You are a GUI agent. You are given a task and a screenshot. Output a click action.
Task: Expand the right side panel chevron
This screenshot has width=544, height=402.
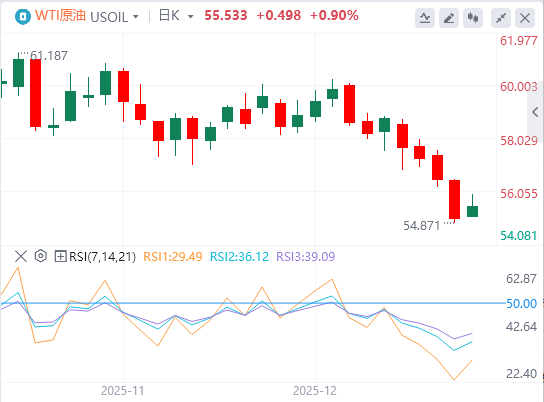pos(535,112)
